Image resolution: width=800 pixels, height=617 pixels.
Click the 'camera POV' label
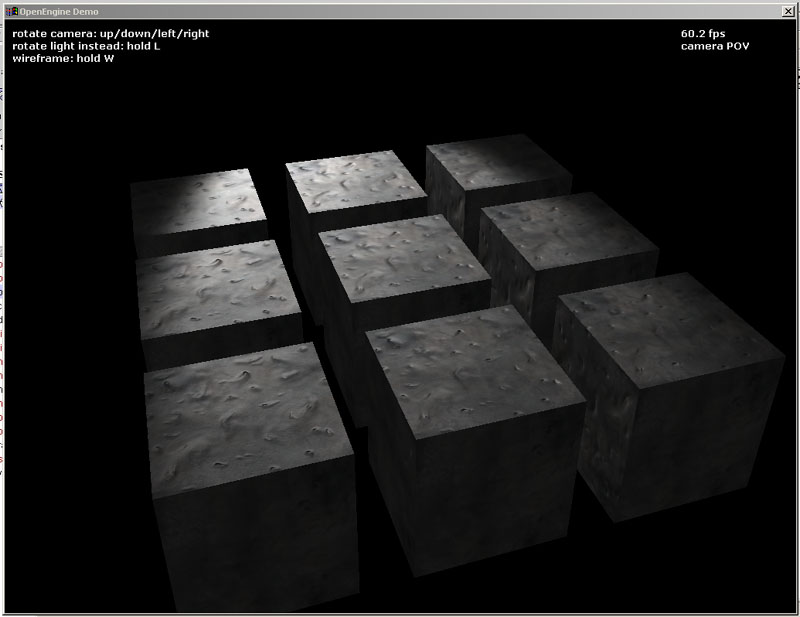point(715,46)
